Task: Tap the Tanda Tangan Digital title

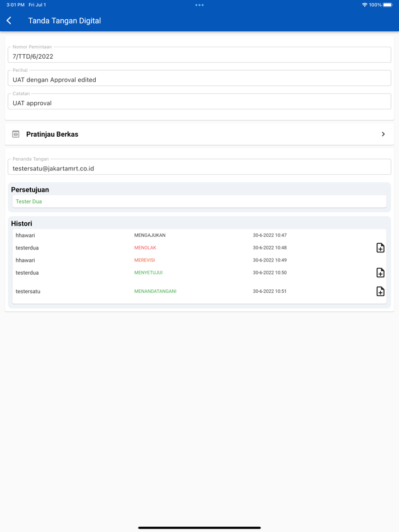Action: tap(64, 21)
